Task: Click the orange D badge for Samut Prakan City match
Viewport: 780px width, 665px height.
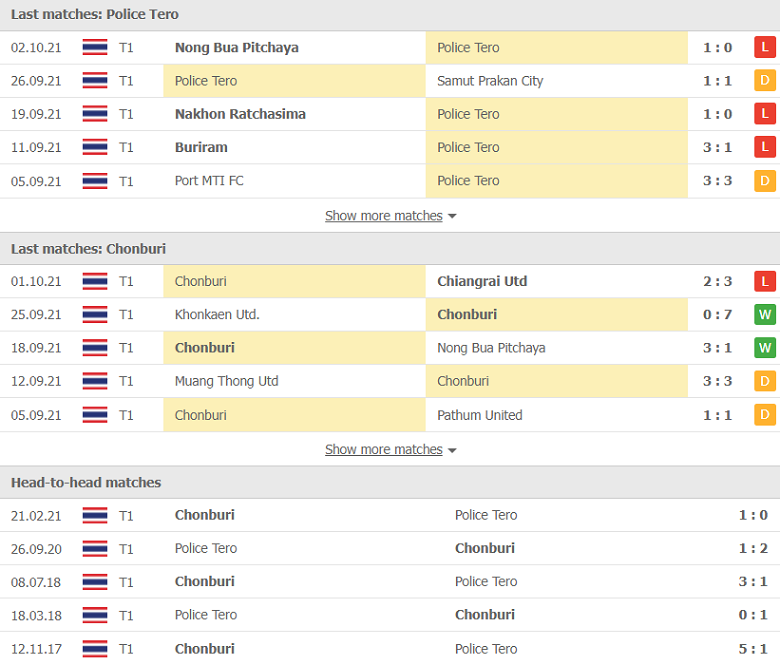Action: [x=765, y=81]
